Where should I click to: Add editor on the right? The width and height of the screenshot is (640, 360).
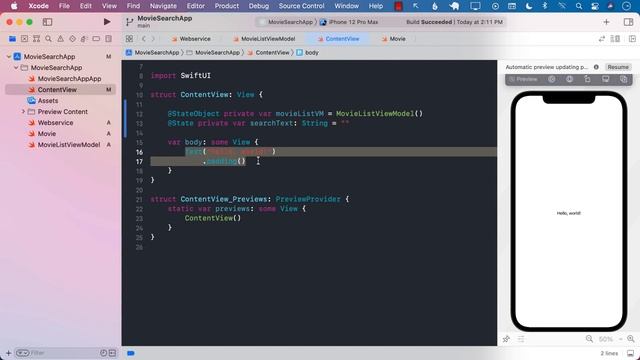(x=632, y=39)
